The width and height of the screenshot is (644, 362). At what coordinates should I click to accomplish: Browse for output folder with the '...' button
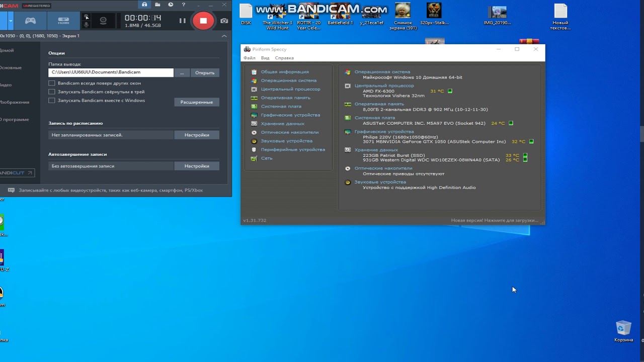click(x=182, y=73)
